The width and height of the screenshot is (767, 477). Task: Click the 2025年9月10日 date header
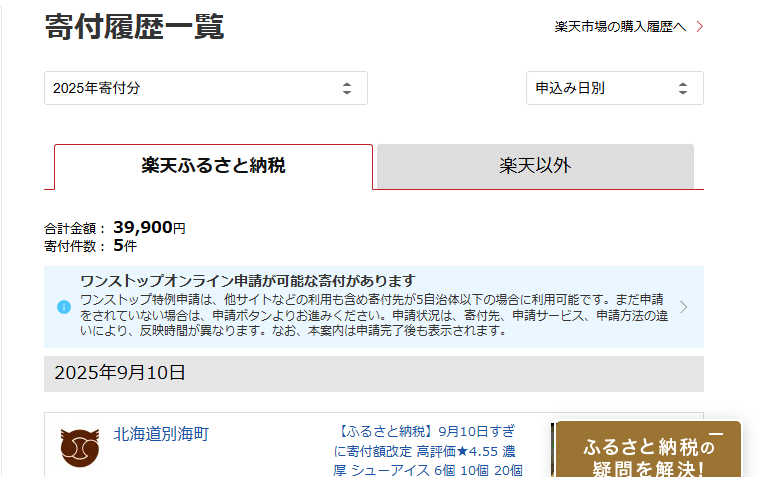click(120, 373)
